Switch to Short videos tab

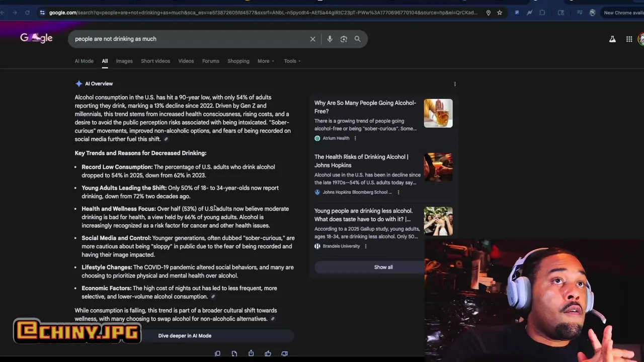tap(155, 61)
